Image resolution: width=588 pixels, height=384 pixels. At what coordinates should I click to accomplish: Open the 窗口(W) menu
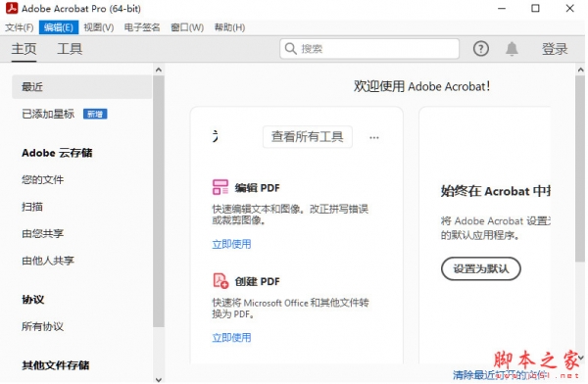tap(187, 27)
